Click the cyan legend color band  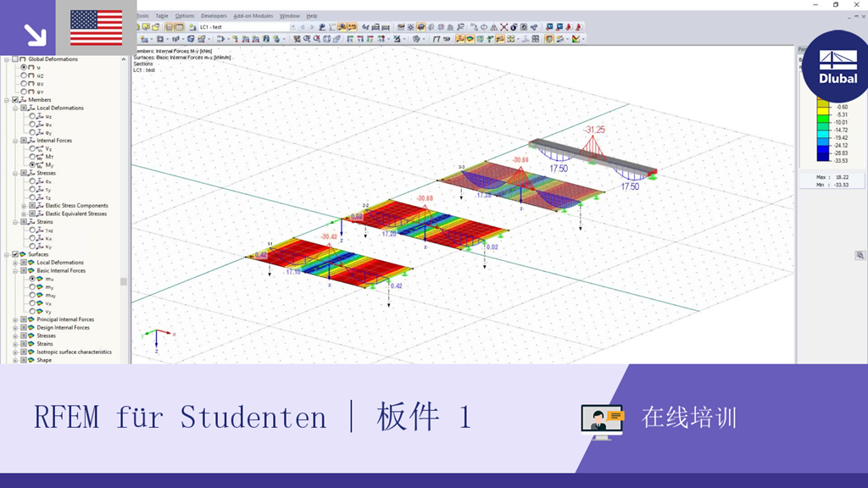pos(823,135)
